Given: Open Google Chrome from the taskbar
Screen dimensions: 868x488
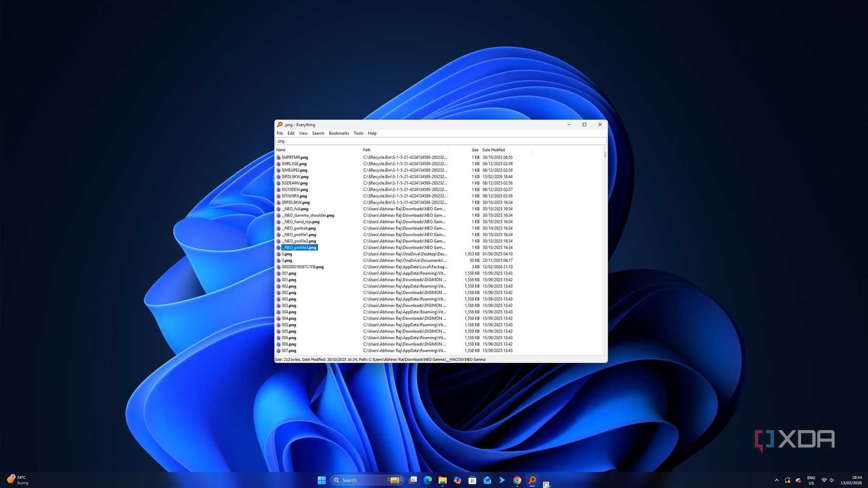Looking at the screenshot, I should 517,480.
